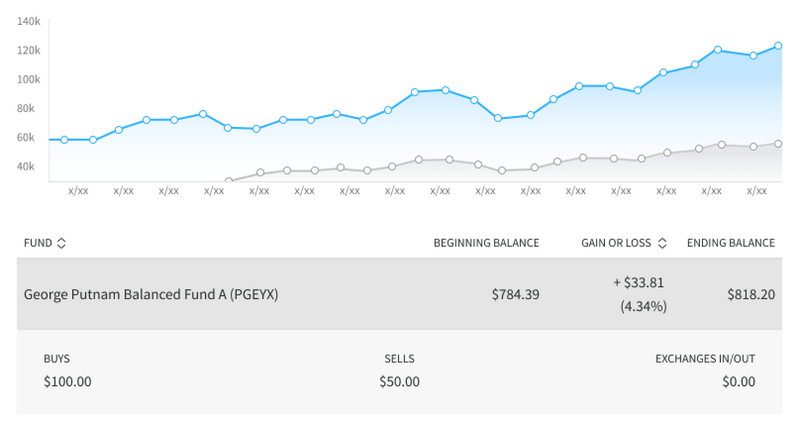Click the ENDING BALANCE column header
The image size is (800, 429).
730,243
